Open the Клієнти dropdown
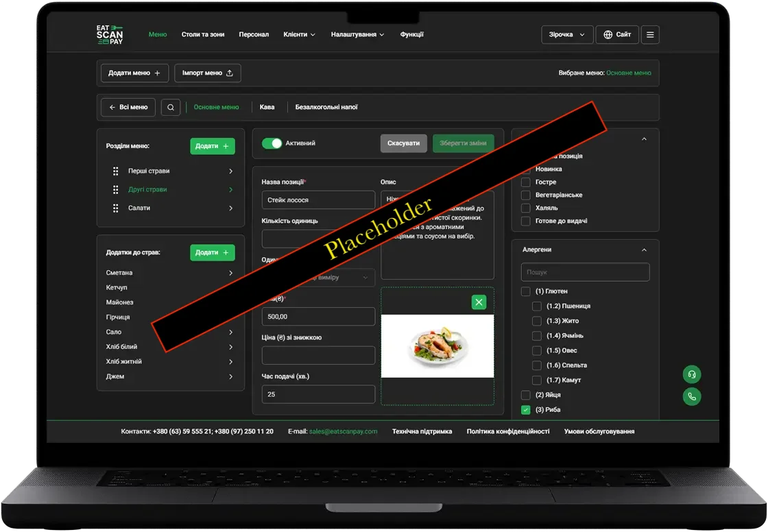The height and width of the screenshot is (532, 768). tap(299, 34)
